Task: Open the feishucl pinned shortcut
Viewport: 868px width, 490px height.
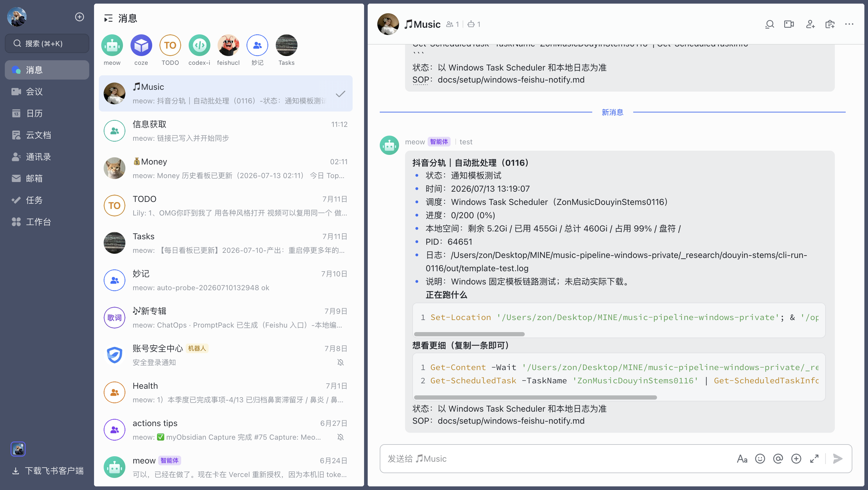Action: click(x=228, y=50)
